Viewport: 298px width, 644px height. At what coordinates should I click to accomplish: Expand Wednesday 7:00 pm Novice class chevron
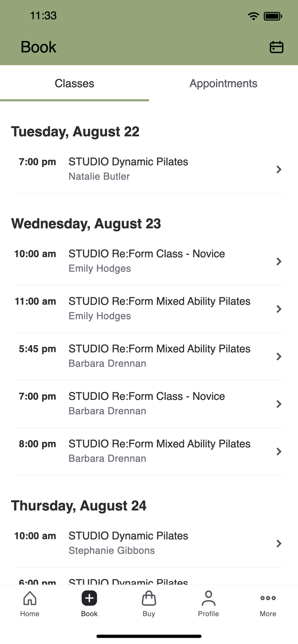(279, 404)
